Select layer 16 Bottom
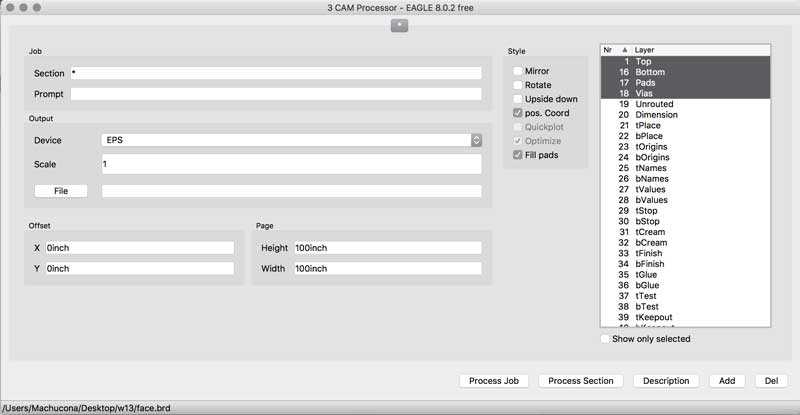800x415 pixels. tap(686, 72)
